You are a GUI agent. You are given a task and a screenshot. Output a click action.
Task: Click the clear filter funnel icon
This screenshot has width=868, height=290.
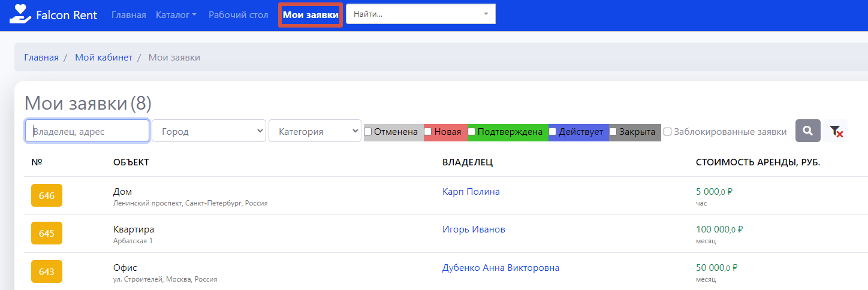pos(836,131)
